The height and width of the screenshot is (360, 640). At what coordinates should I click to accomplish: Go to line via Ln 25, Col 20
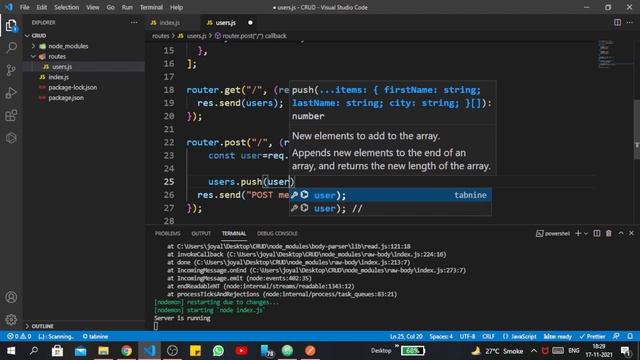[x=406, y=336]
